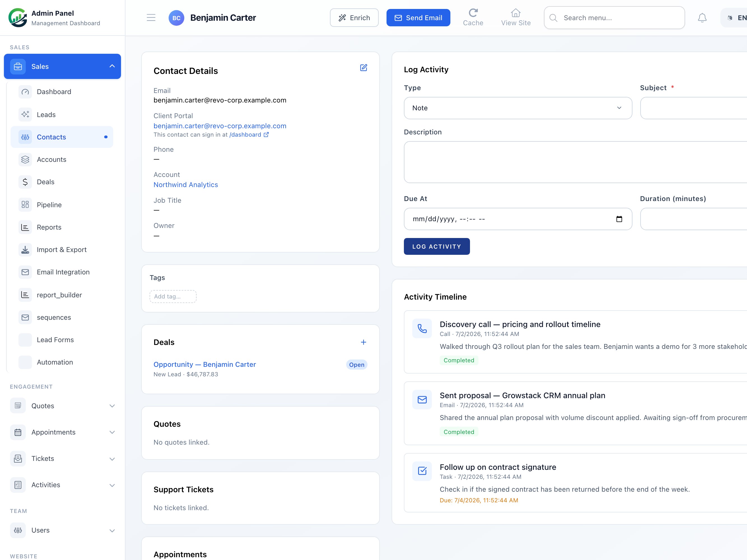Toggle the hamburger sidebar menu icon

coord(151,18)
